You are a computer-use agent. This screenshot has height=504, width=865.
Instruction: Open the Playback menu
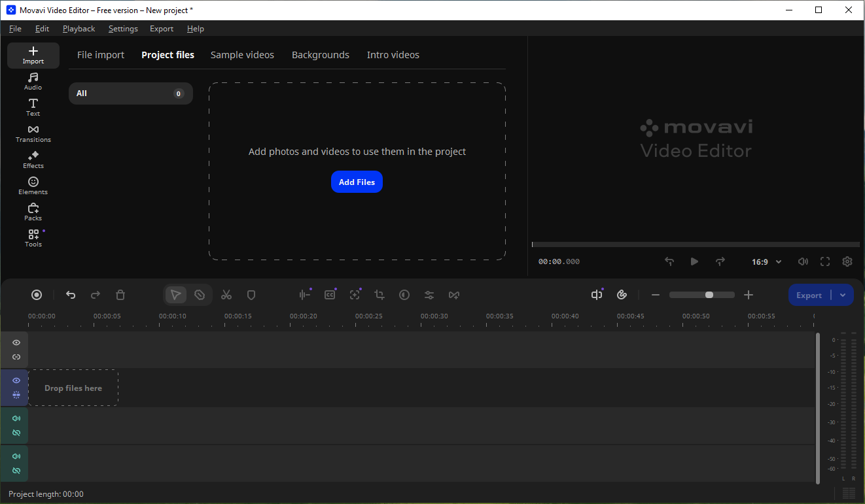point(79,29)
